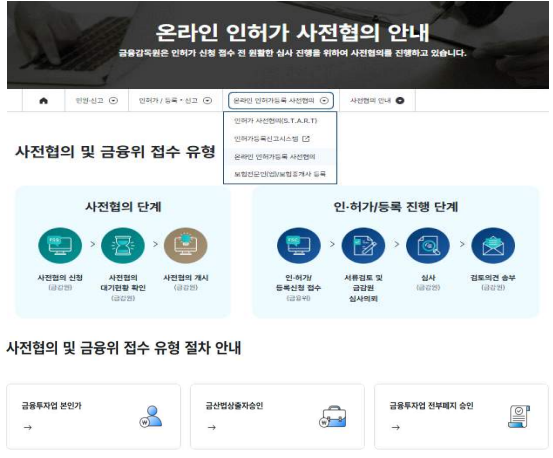The height and width of the screenshot is (458, 553).
Task: Click external link icon beside 인허가등록신고시스템
Action: click(306, 139)
